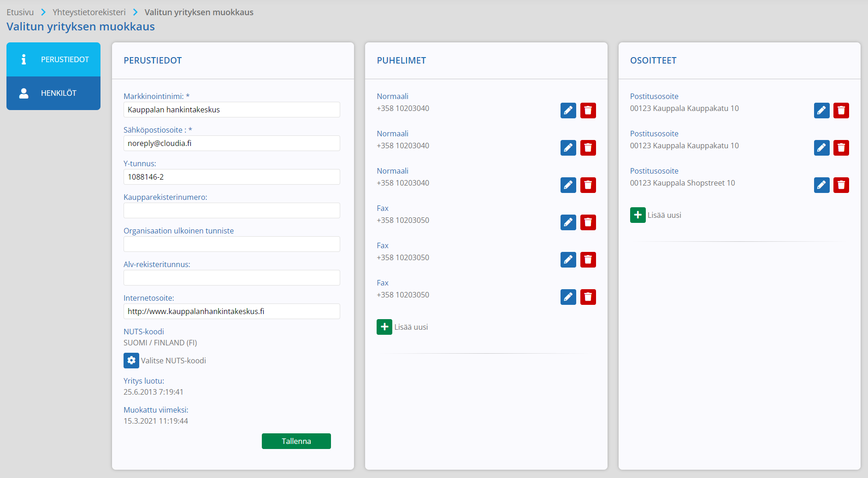Open the Etusivu breadcrumb link
This screenshot has width=868, height=478.
[20, 12]
